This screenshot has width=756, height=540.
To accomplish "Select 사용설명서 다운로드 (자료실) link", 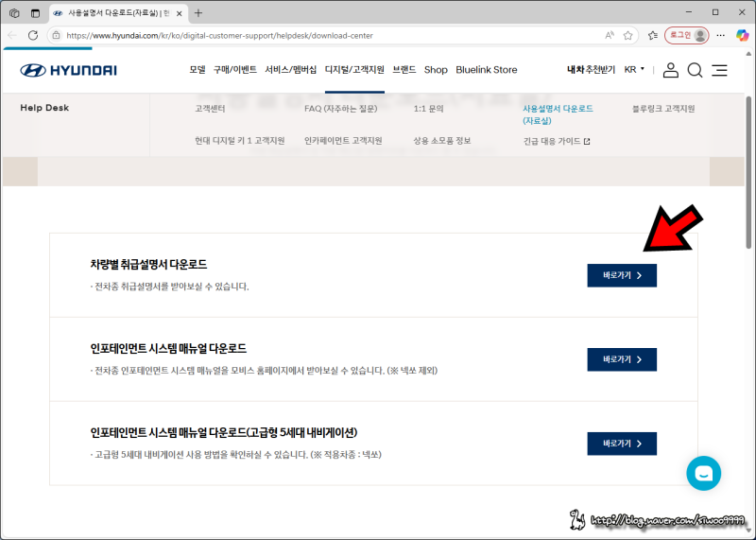I will tap(558, 114).
